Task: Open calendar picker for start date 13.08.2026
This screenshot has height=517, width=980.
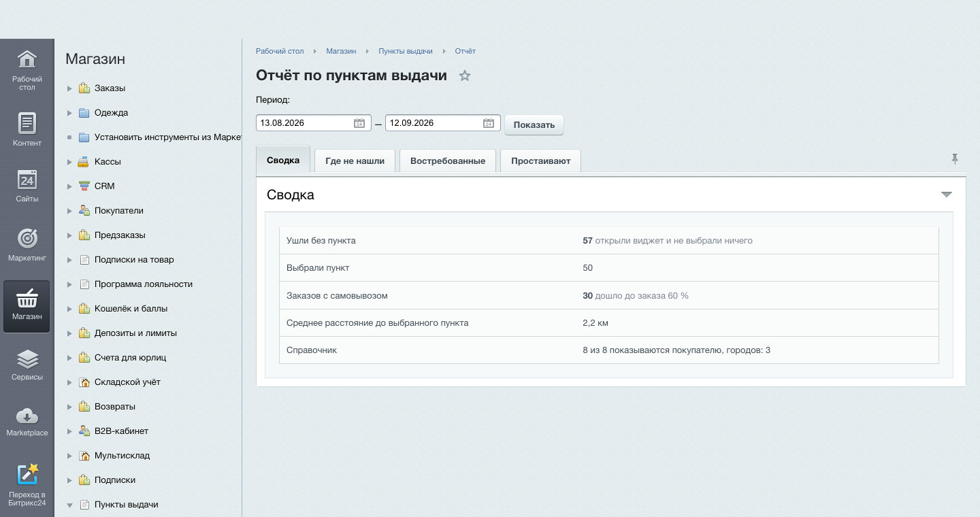Action: (359, 123)
